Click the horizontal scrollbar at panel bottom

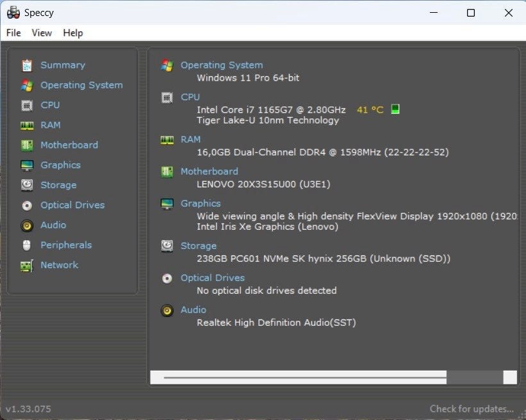pyautogui.click(x=304, y=377)
